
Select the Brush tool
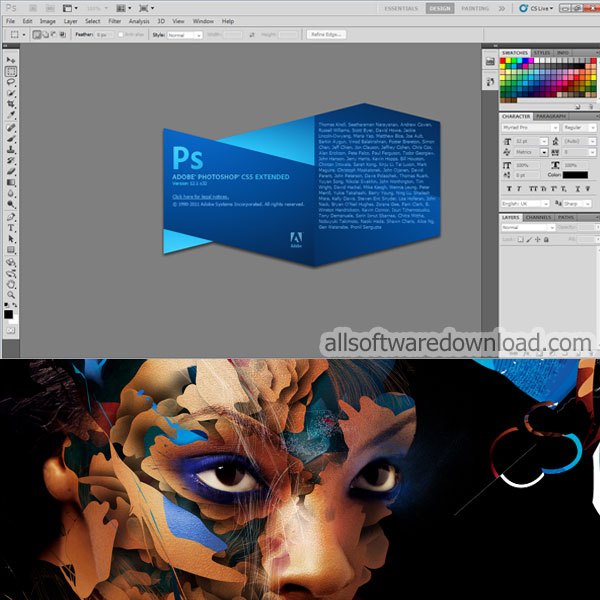(x=11, y=139)
